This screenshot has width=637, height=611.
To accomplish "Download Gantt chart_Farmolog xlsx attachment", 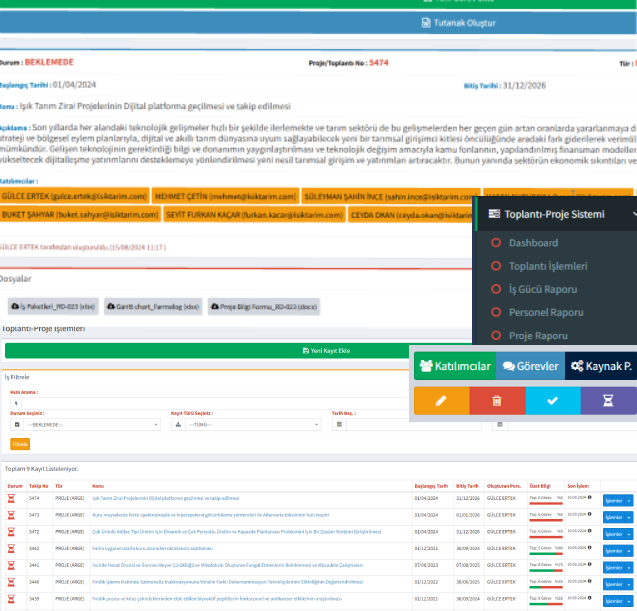I will tap(154, 306).
